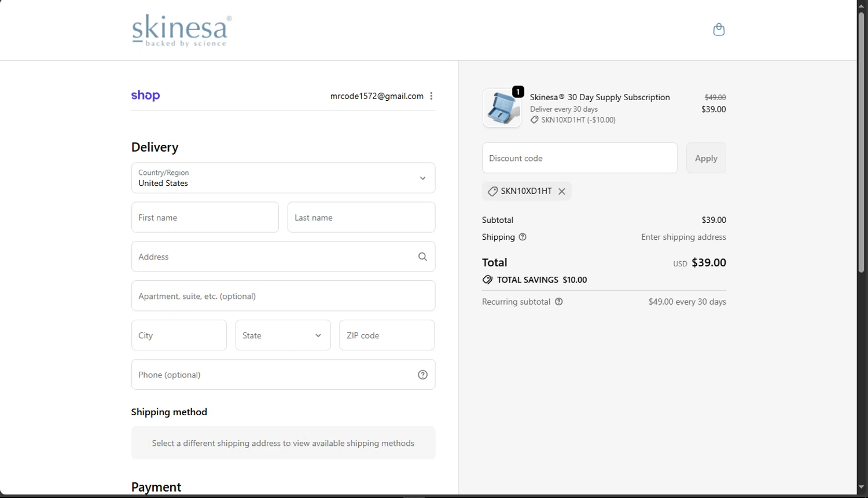Click the 'Deliver every 30 days' text
This screenshot has height=498, width=868.
coord(564,109)
